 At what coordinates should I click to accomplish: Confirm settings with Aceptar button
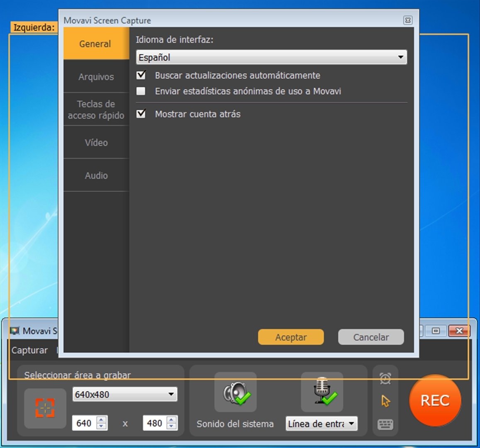[291, 337]
